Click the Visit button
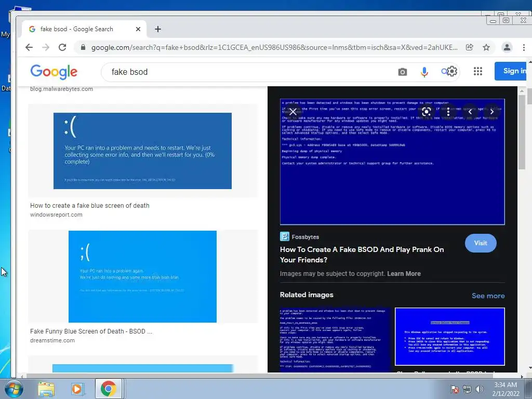 click(481, 243)
